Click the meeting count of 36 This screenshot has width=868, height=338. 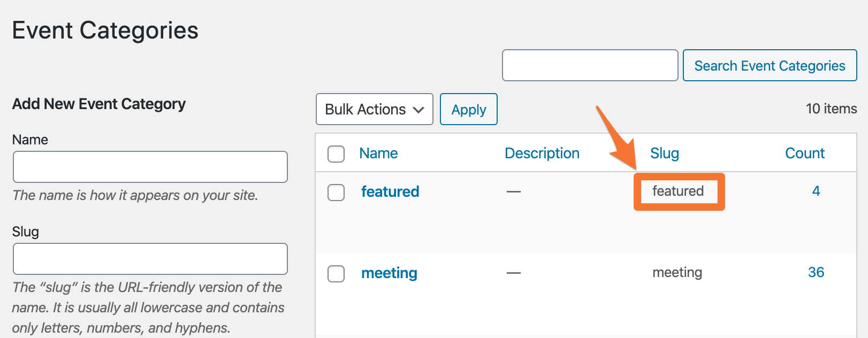[816, 272]
